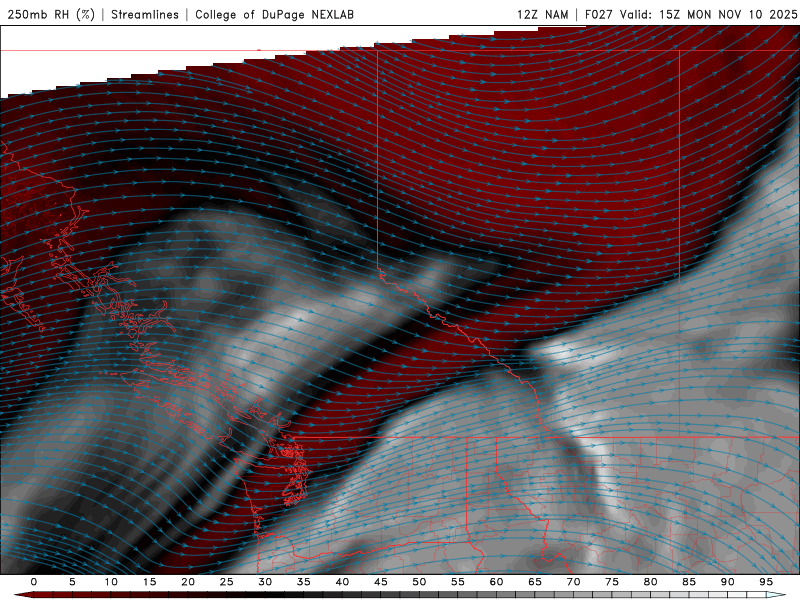Click the '40' value on the color scale

(x=342, y=582)
